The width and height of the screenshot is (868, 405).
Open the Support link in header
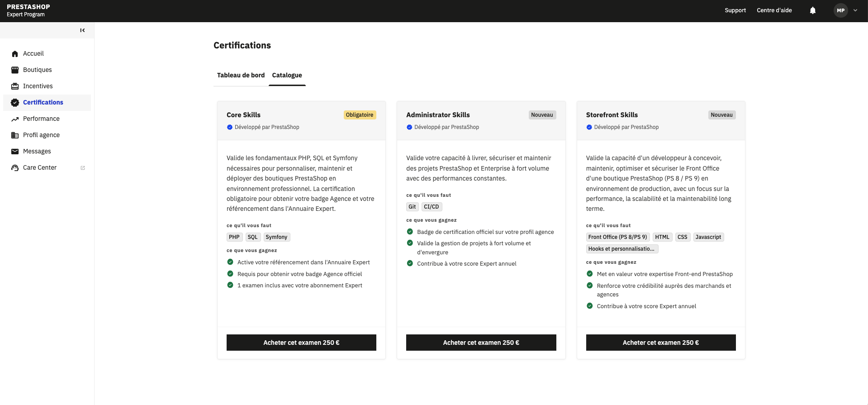point(735,10)
